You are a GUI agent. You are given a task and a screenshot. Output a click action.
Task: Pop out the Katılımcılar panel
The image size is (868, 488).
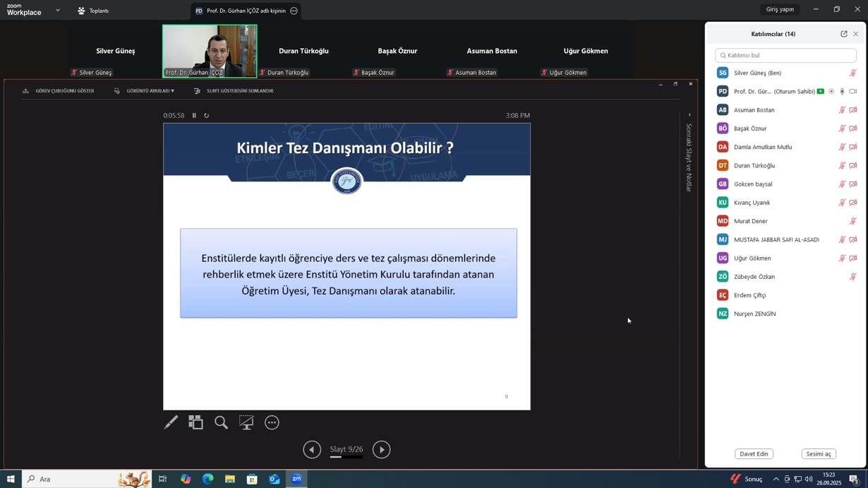tap(844, 34)
